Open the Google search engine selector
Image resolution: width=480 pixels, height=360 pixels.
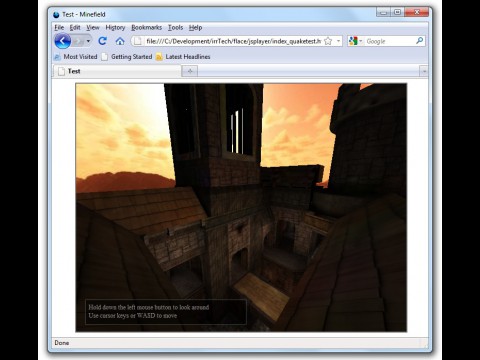coord(355,41)
